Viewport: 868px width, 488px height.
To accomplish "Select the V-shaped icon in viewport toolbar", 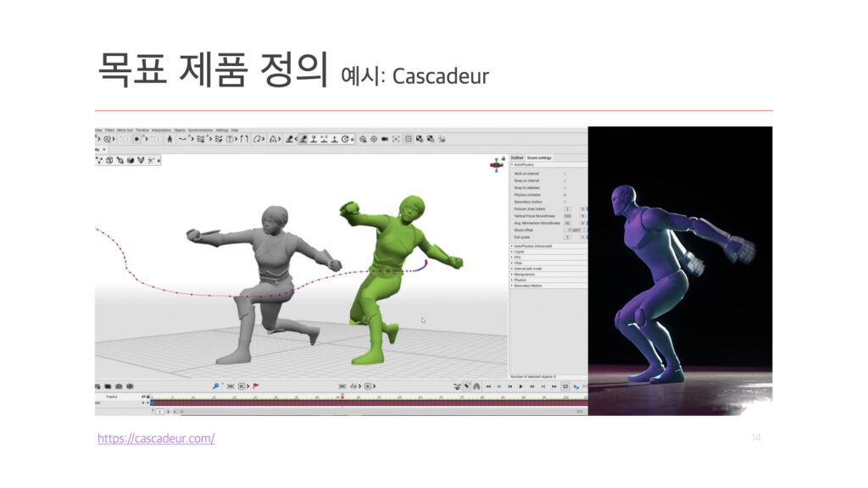I will 141,160.
